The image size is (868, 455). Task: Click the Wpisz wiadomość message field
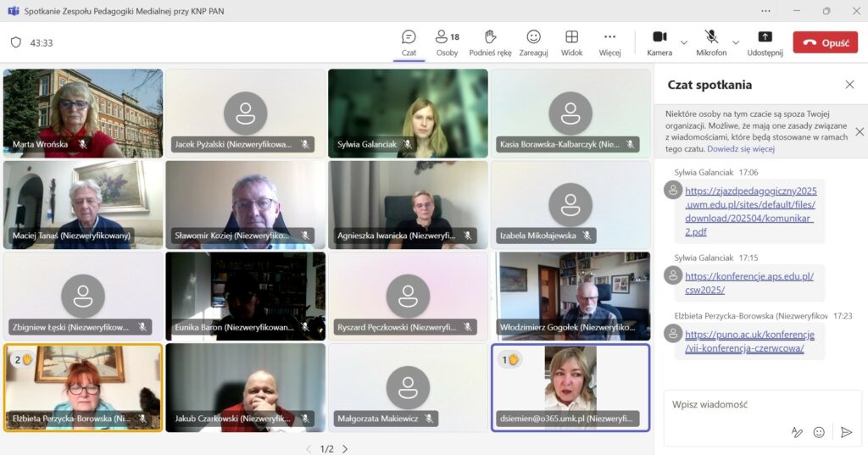click(x=762, y=405)
